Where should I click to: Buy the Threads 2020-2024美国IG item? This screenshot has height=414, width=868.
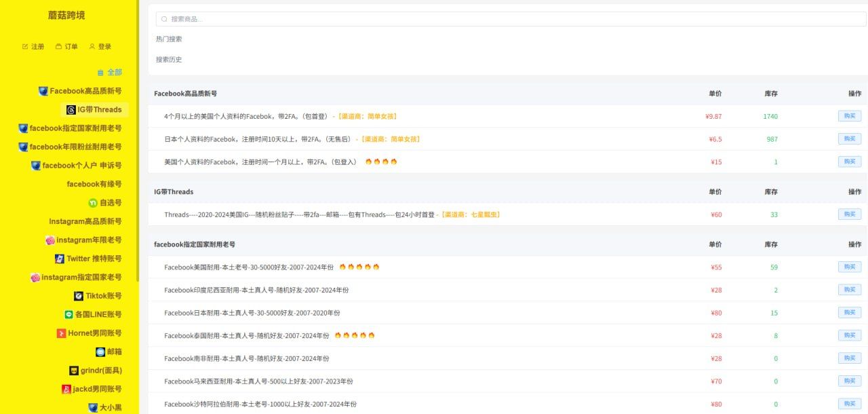coord(850,214)
